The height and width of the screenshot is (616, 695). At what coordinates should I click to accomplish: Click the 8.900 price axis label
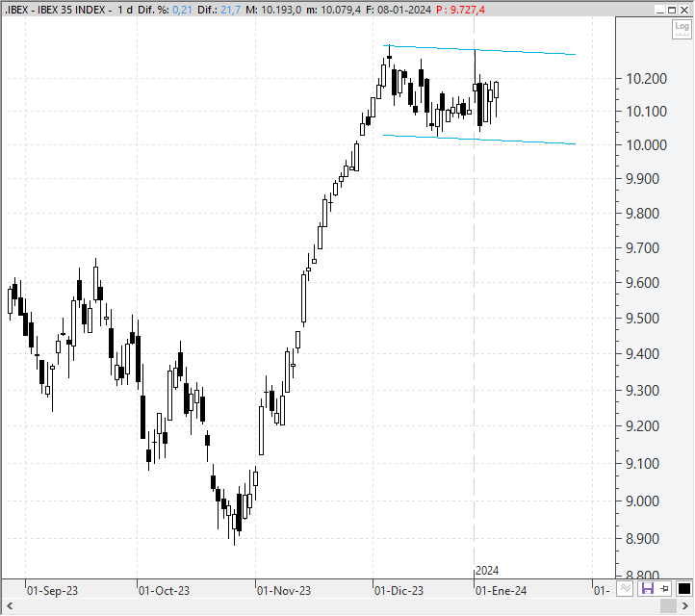click(x=642, y=539)
